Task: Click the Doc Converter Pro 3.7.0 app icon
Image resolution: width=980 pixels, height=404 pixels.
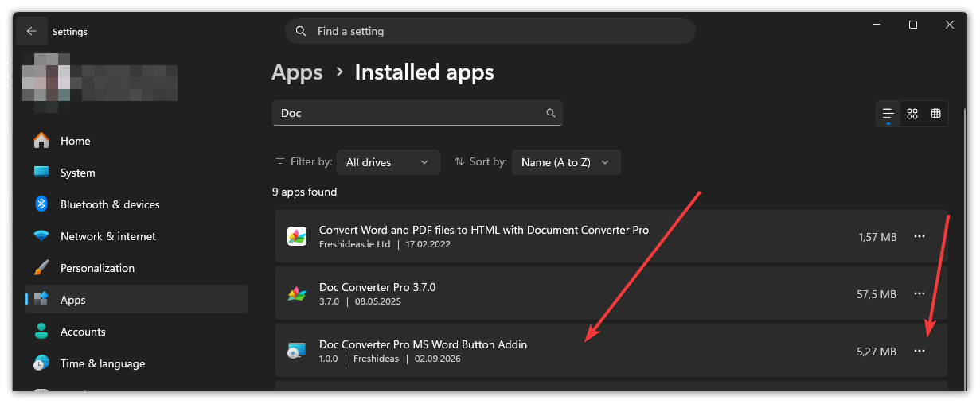Action: (x=297, y=293)
